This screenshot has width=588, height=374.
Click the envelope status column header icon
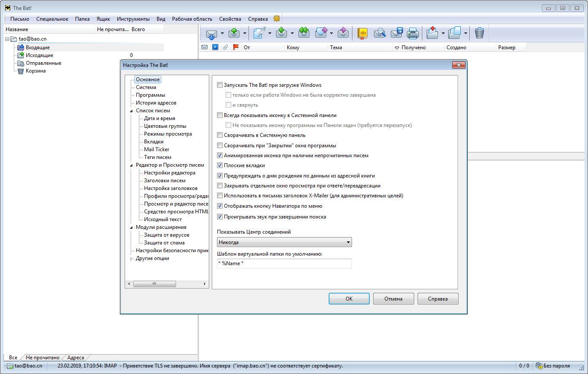pos(204,48)
